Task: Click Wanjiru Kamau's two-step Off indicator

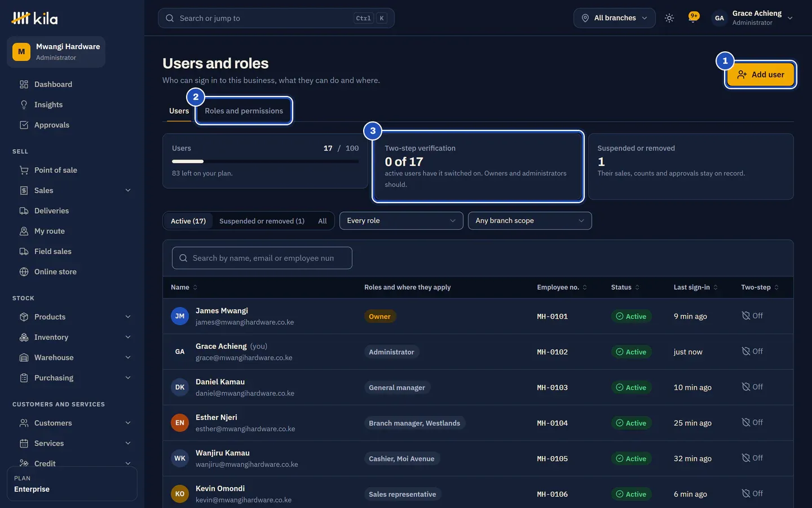Action: (752, 458)
